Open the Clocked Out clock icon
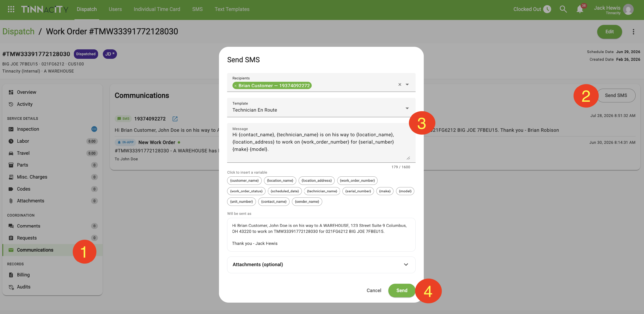Image resolution: width=644 pixels, height=314 pixels. pyautogui.click(x=547, y=9)
